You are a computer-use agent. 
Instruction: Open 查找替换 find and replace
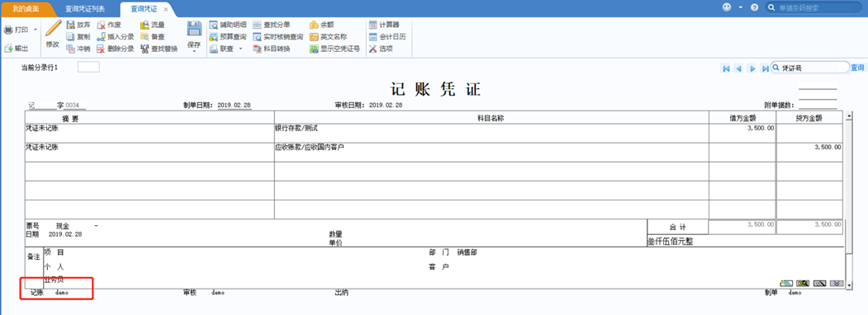point(159,49)
